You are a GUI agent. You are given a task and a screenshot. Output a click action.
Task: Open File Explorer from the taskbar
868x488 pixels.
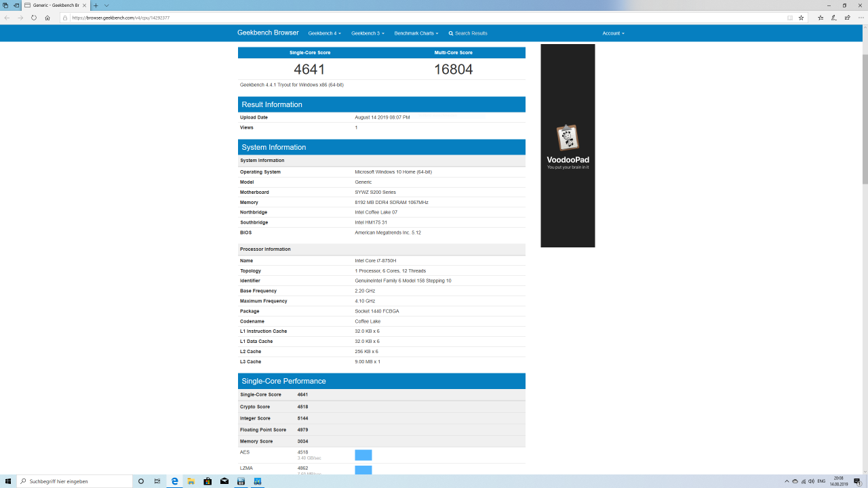click(x=191, y=481)
